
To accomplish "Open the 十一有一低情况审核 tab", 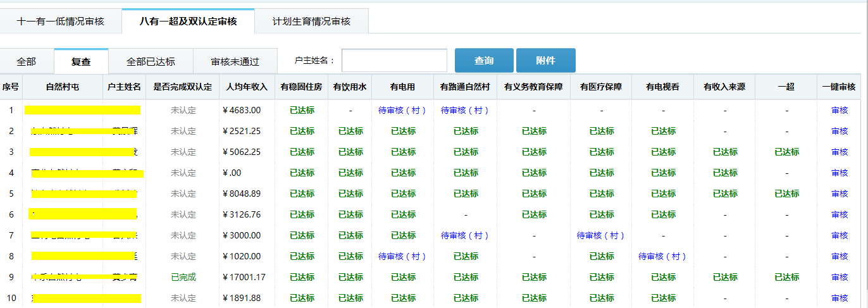I will (61, 22).
